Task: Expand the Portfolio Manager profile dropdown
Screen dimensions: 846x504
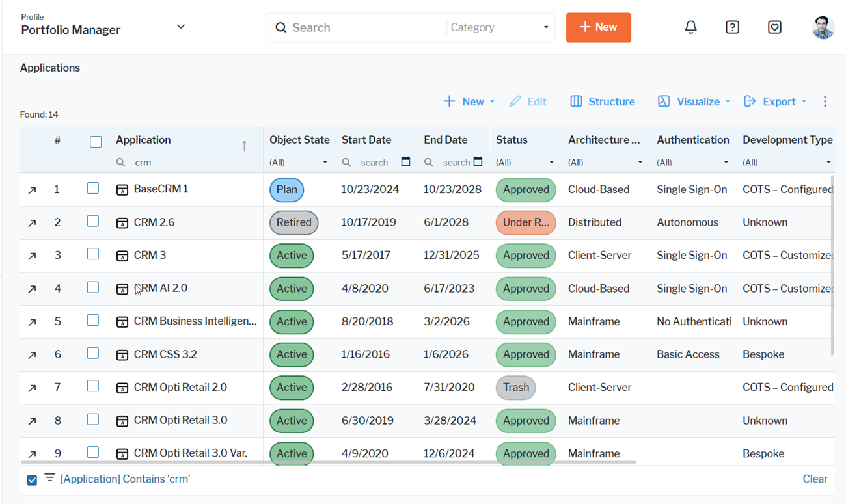Action: 181,27
